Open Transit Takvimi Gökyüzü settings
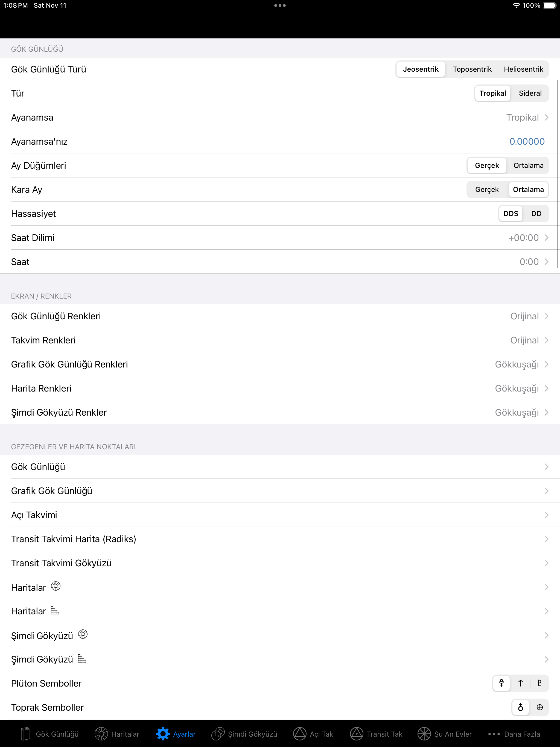 [280, 563]
